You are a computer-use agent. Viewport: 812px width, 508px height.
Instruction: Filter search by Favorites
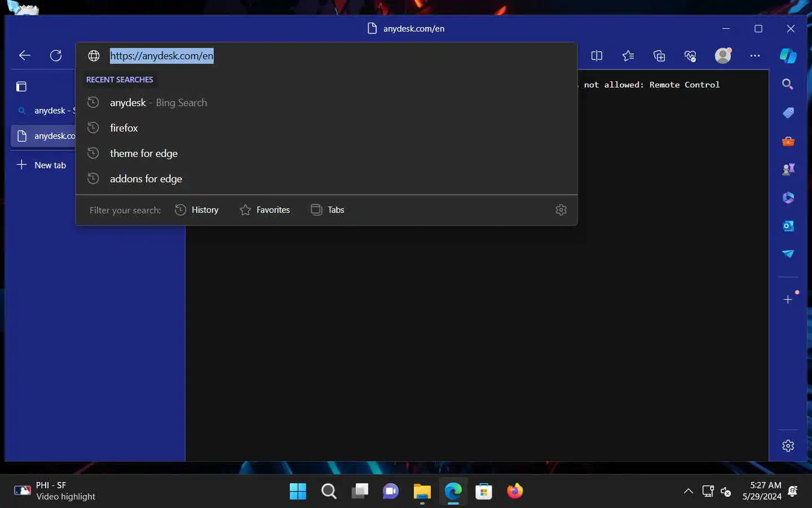[265, 210]
